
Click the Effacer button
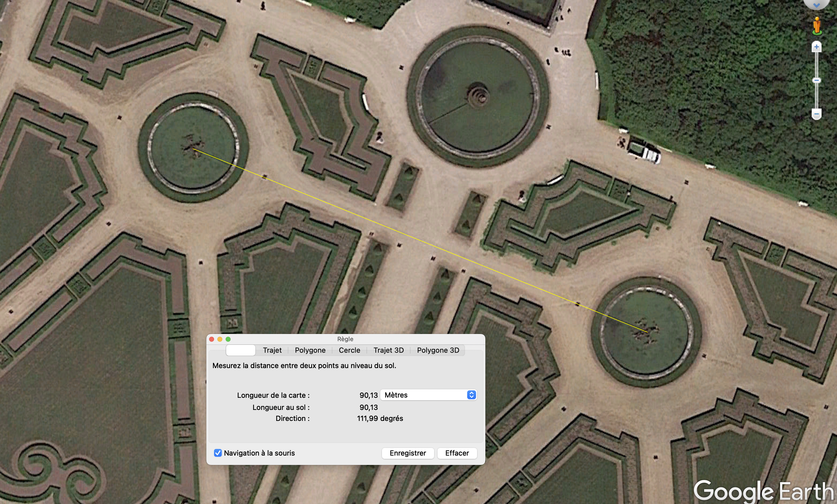click(457, 453)
